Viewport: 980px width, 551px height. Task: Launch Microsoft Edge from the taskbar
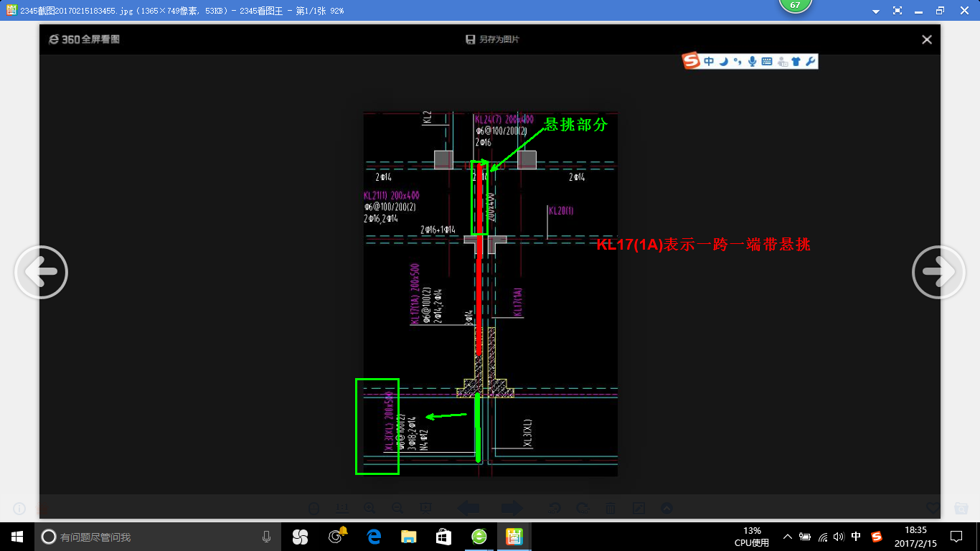click(373, 537)
